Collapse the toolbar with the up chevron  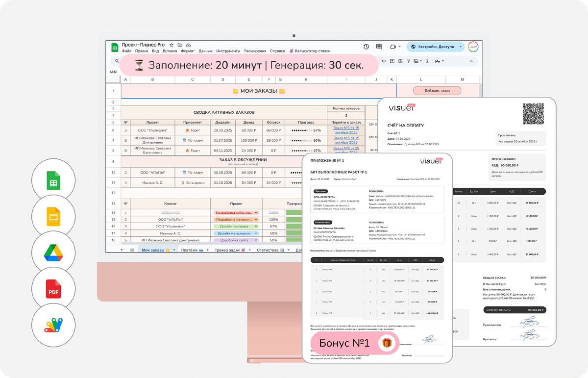(471, 61)
